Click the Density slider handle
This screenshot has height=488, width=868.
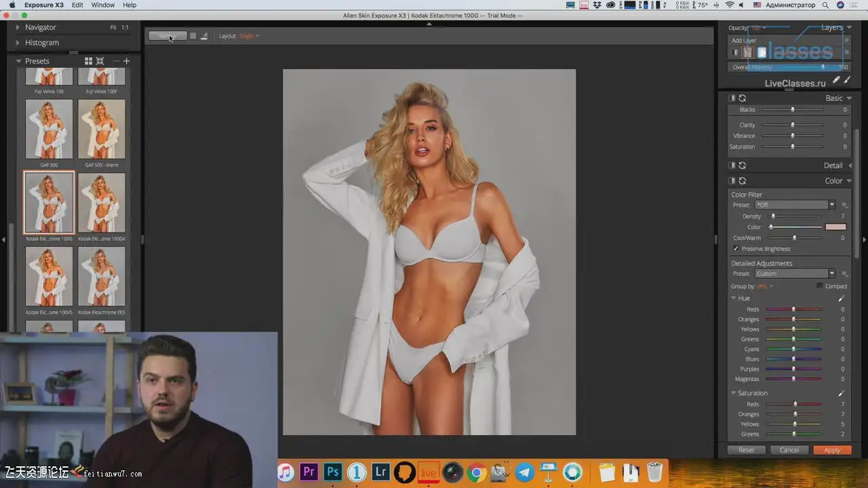(772, 216)
